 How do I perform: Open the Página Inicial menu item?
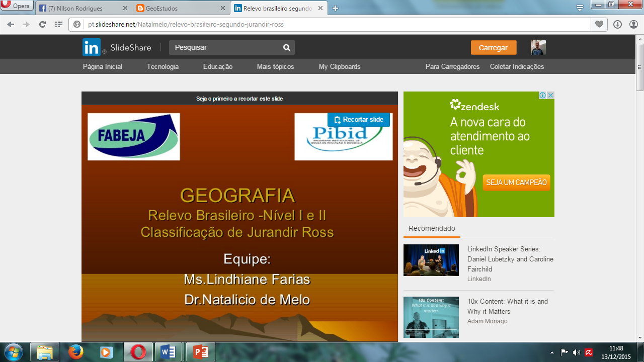click(x=103, y=66)
